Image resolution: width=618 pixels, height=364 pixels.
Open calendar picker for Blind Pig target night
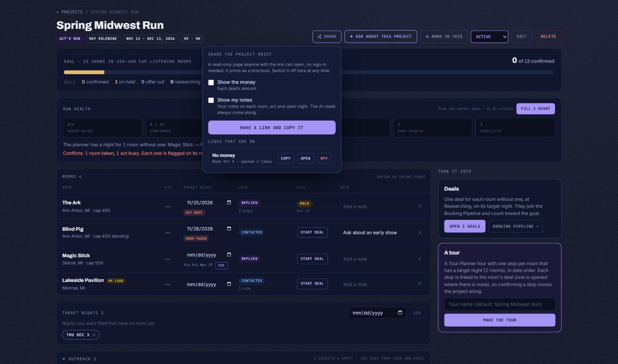point(229,229)
